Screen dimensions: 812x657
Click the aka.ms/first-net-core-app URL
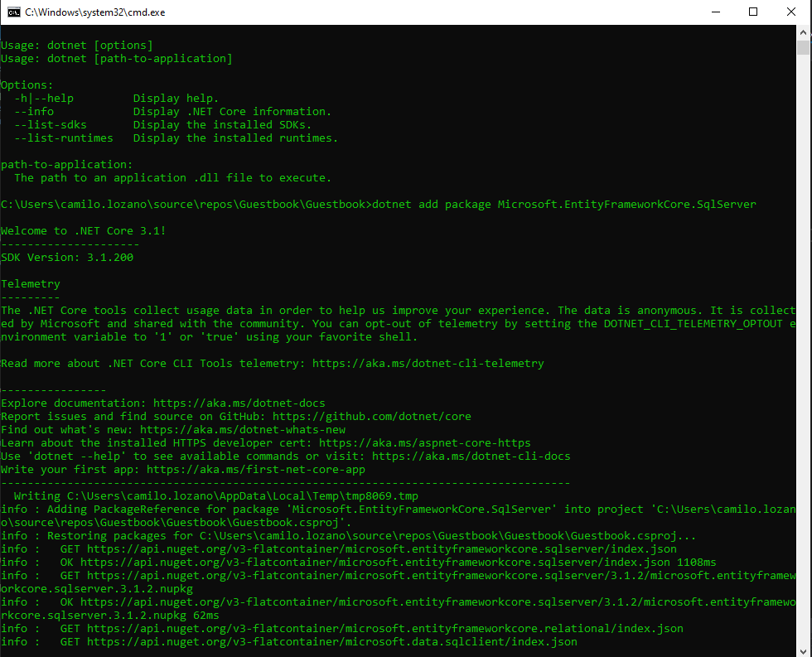pyautogui.click(x=256, y=470)
